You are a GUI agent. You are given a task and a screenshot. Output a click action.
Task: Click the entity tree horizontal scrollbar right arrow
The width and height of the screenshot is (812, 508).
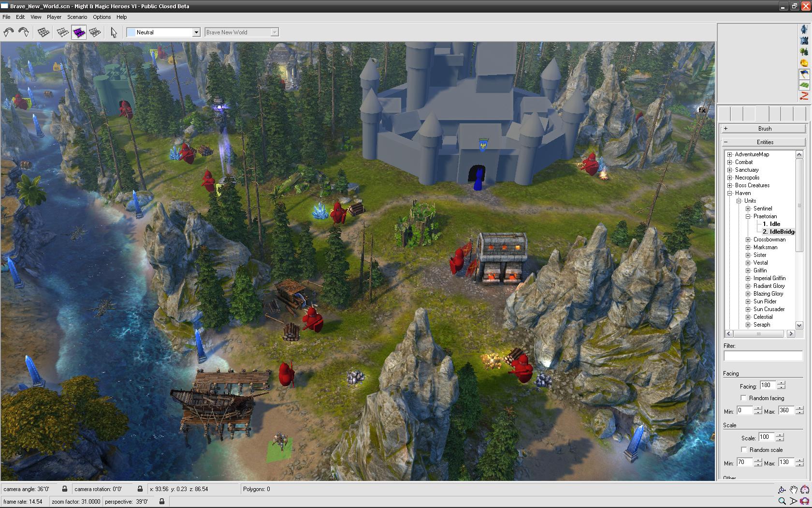tap(791, 334)
